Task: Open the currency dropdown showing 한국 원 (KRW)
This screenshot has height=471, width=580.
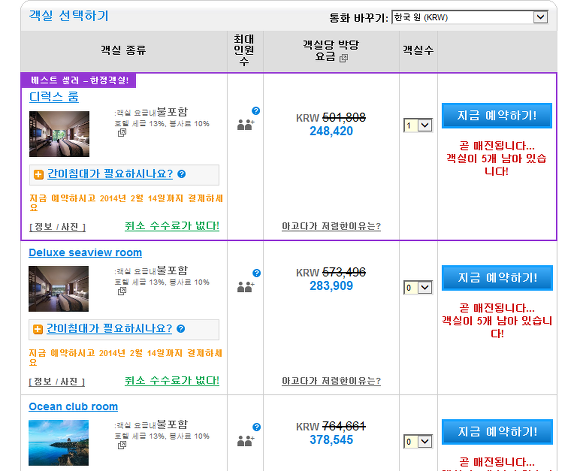Action: [469, 17]
